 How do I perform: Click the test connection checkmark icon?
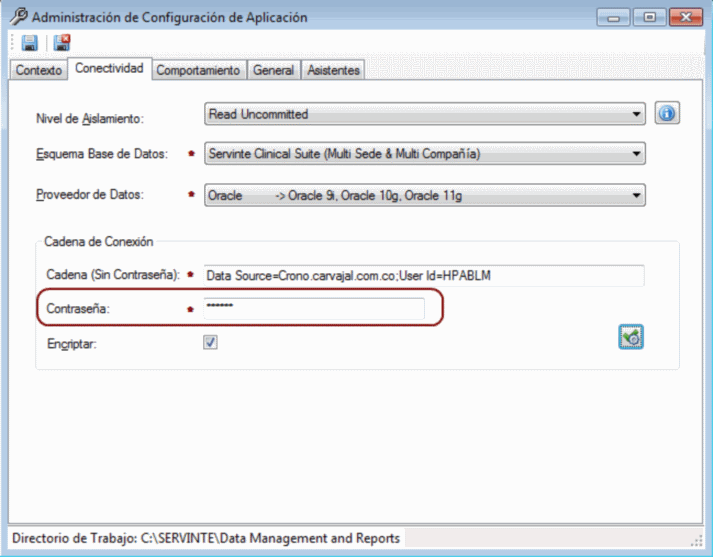pyautogui.click(x=631, y=337)
